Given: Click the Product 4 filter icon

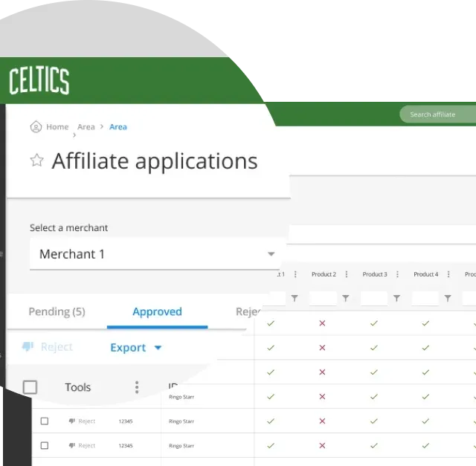Looking at the screenshot, I should 448,298.
